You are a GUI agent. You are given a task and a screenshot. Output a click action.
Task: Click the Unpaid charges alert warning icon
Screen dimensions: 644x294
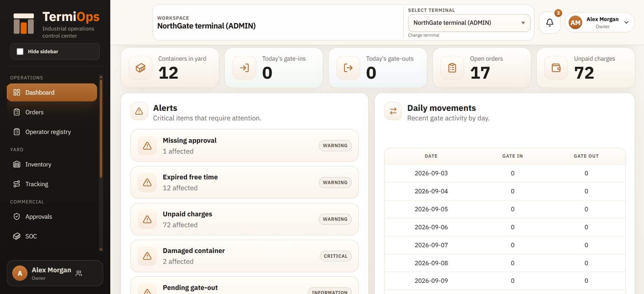pyautogui.click(x=147, y=219)
